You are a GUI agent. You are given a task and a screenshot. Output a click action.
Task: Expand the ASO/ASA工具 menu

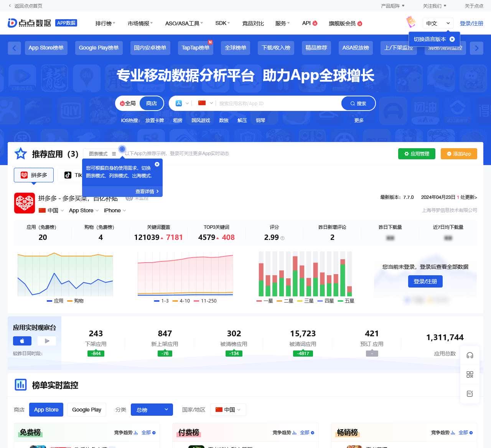[x=184, y=23]
